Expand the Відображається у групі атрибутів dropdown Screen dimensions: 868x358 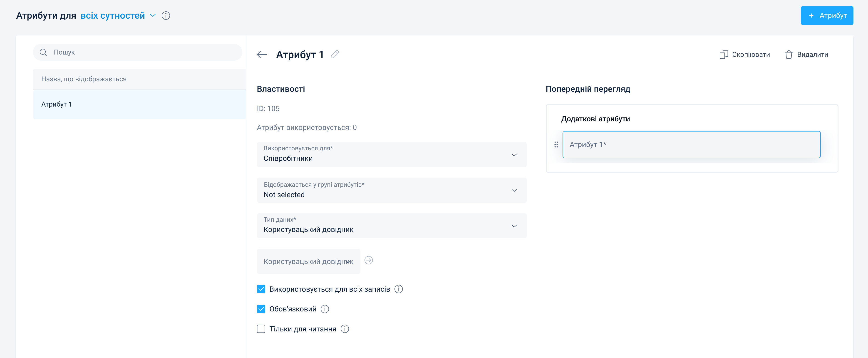point(392,190)
